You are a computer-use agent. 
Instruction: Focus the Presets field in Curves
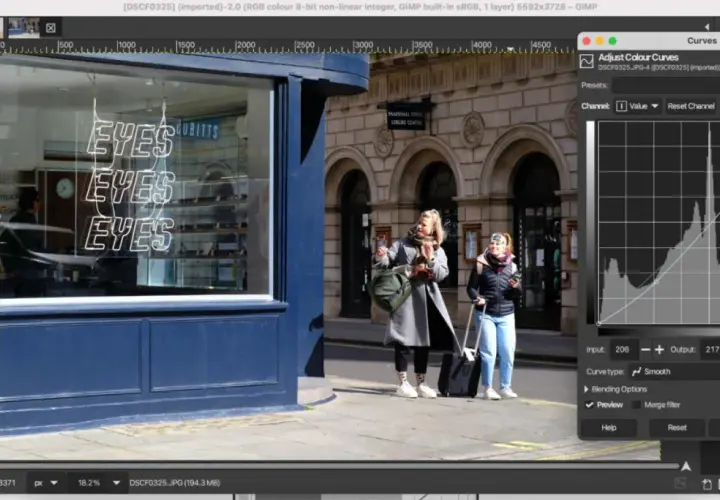(666, 85)
